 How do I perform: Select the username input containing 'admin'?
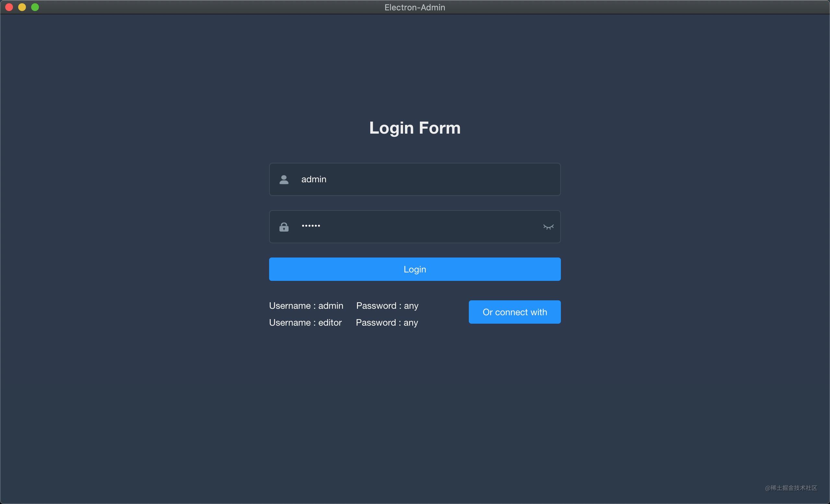coord(414,179)
